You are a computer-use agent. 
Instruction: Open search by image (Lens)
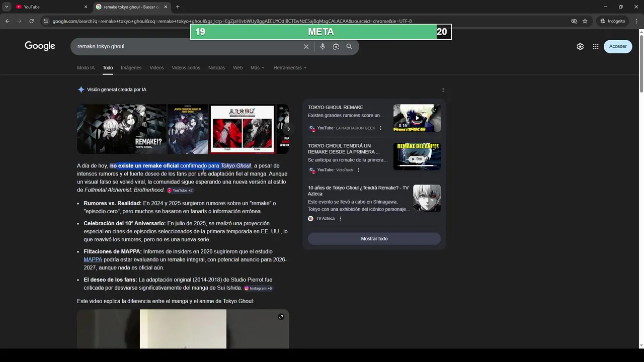pyautogui.click(x=336, y=46)
